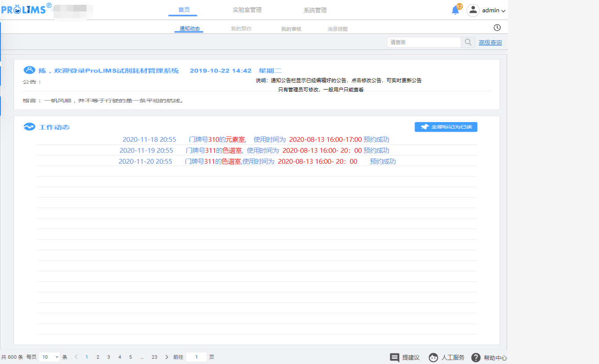Click the 共 800 条 total count text
This screenshot has height=364, width=599.
[12, 357]
